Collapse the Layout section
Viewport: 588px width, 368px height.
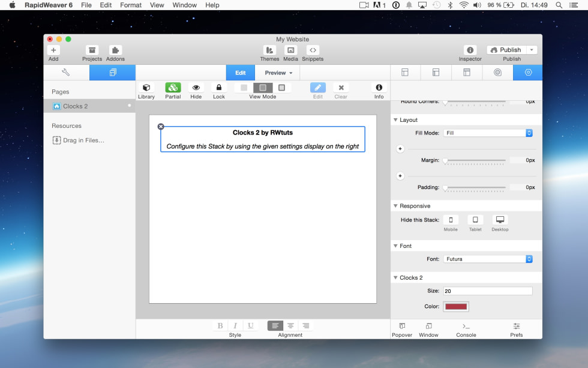395,120
